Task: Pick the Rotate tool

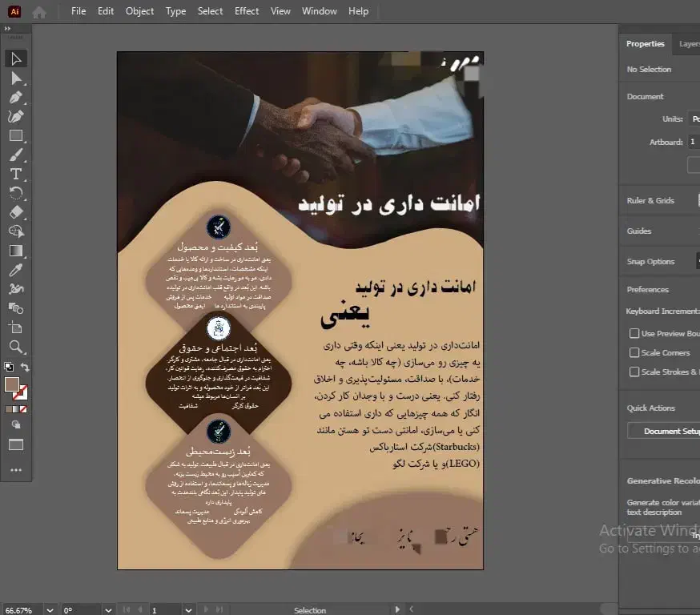Action: click(x=16, y=193)
